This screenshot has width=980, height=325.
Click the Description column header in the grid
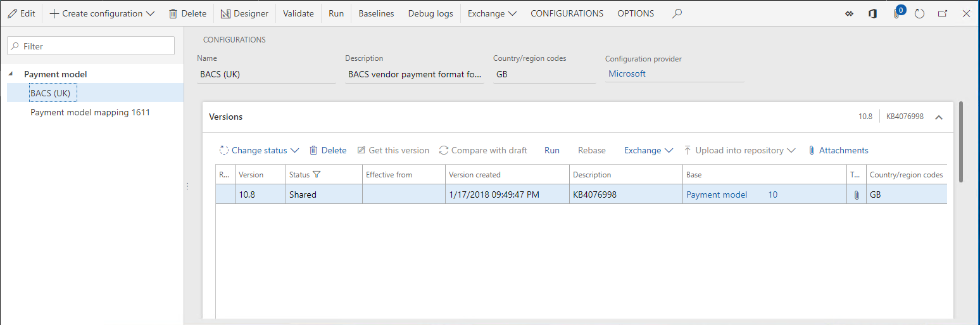tap(626, 175)
